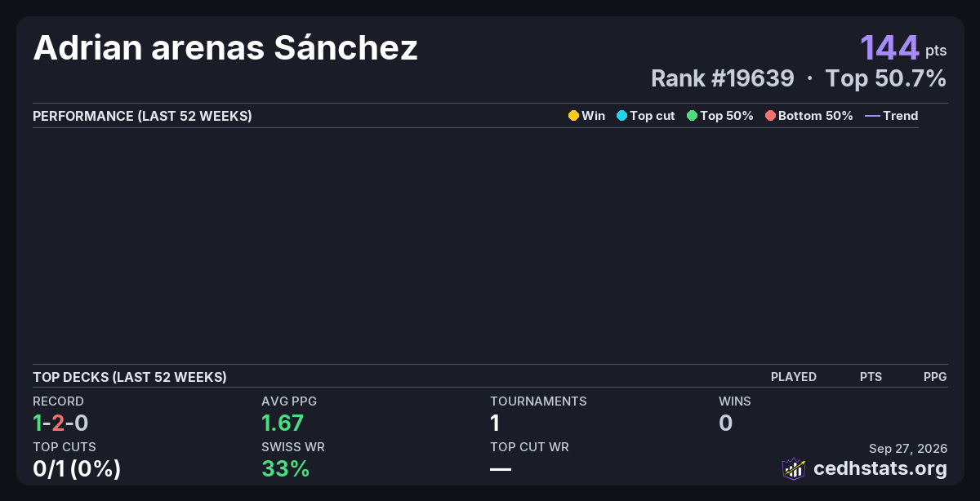
Task: Click the 1-2-0 record value
Action: tap(60, 423)
